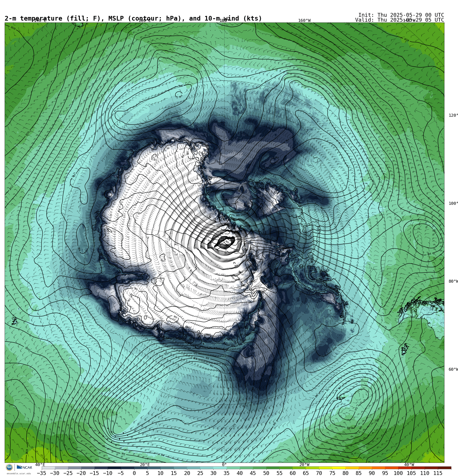This screenshot has height=476, width=458.
Task: Click the 160°W longitude label at top
Action: (304, 21)
